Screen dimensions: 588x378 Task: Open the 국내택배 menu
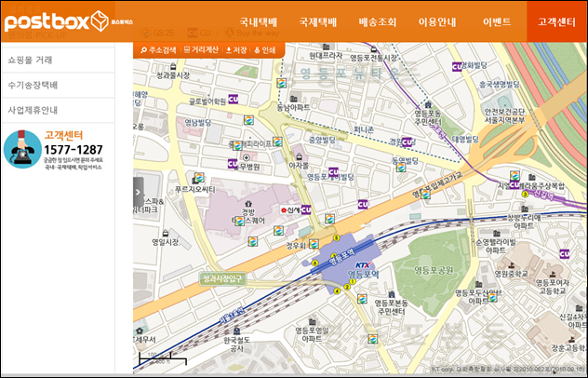[x=259, y=21]
